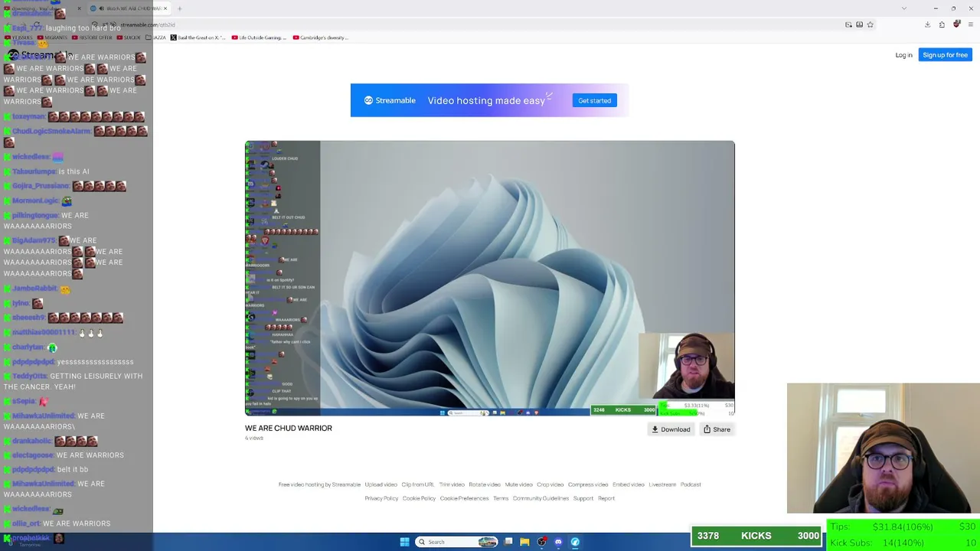This screenshot has width=980, height=551.
Task: Click the 'yesssssssssssssssss' chat message
Action: (96, 362)
